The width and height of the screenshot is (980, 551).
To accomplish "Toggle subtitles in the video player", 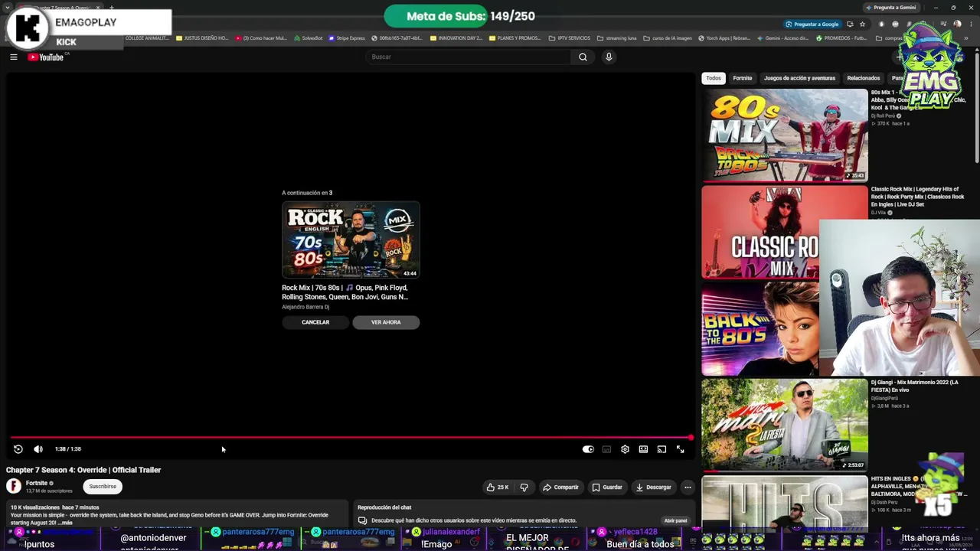I will tap(606, 449).
